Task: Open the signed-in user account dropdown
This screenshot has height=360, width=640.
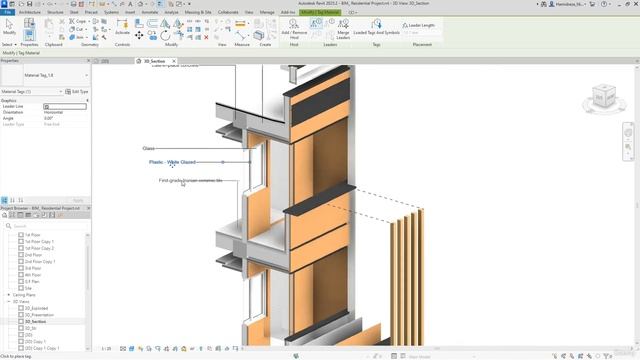Action: point(567,4)
